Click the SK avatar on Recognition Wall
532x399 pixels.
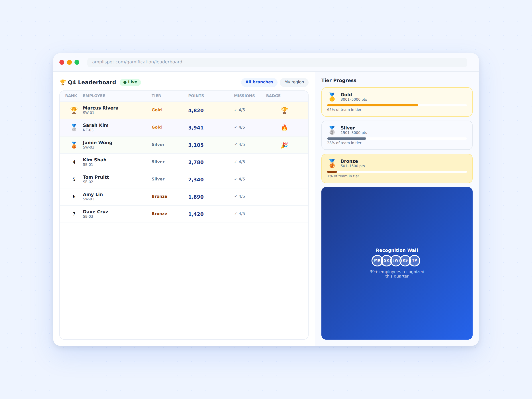click(387, 260)
